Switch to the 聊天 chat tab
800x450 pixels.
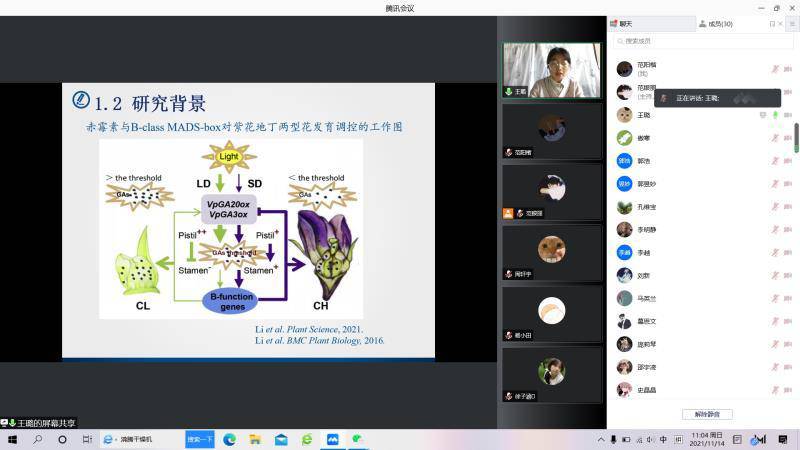627,24
